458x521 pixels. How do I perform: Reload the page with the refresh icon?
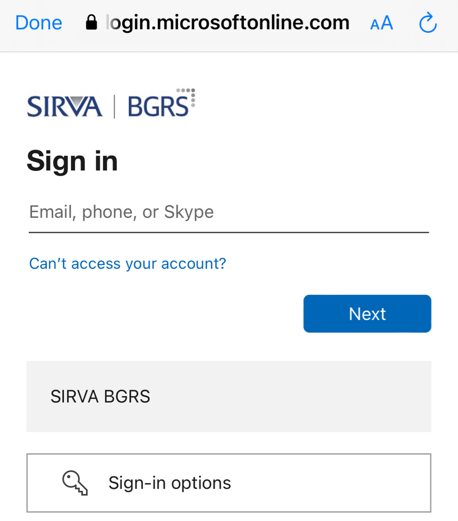click(428, 23)
